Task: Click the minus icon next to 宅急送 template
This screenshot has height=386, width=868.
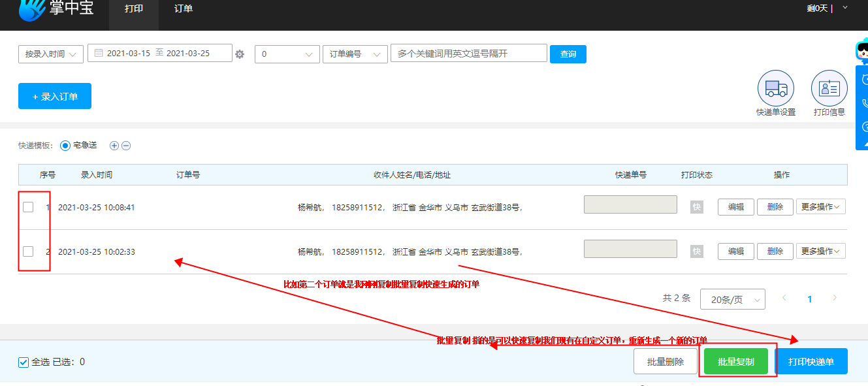Action: click(x=126, y=146)
